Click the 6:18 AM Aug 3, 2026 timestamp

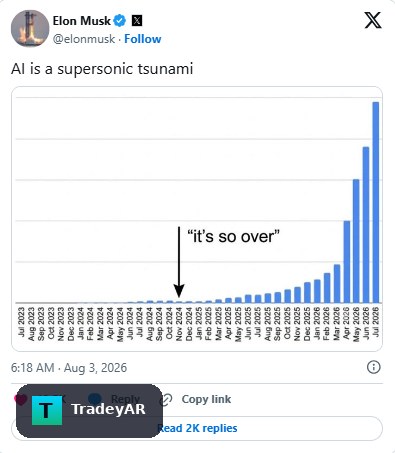(69, 368)
